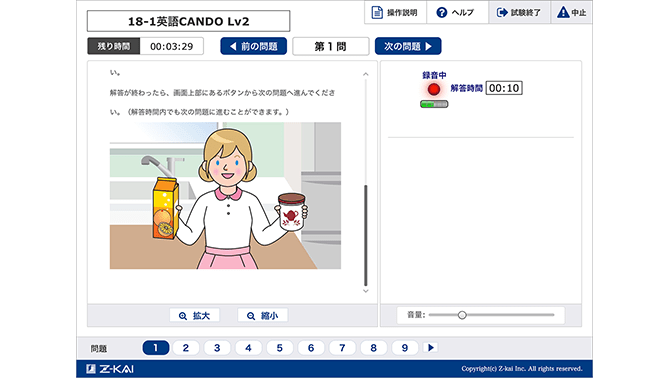
Task: Click the kitchen illustration image
Action: click(x=225, y=196)
